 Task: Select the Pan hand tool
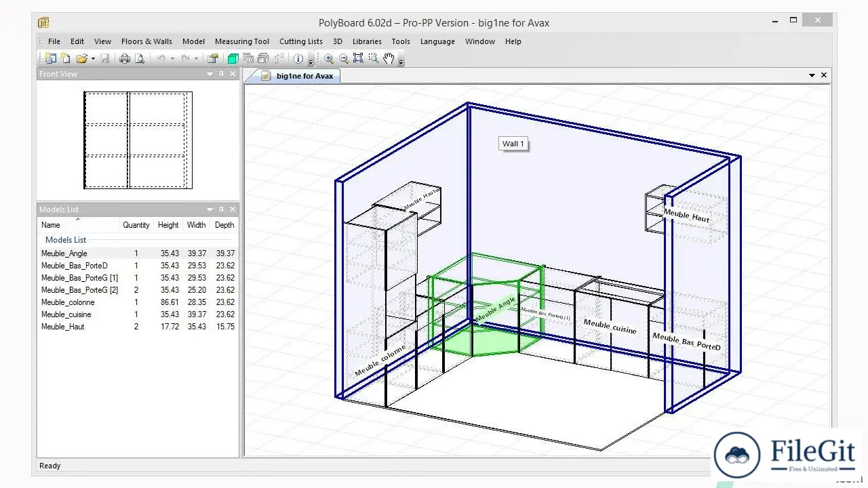point(389,59)
